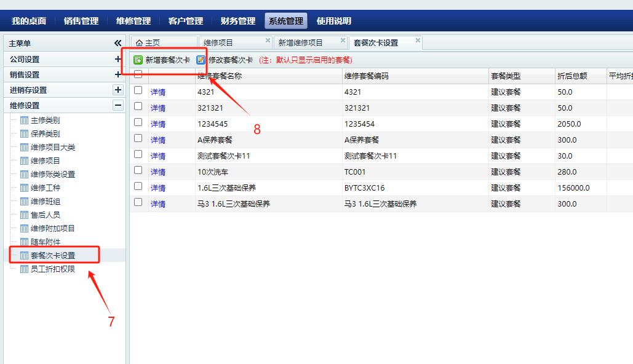Check the select-all checkbox in table header
Screen dimensions: 633x364
(138, 74)
